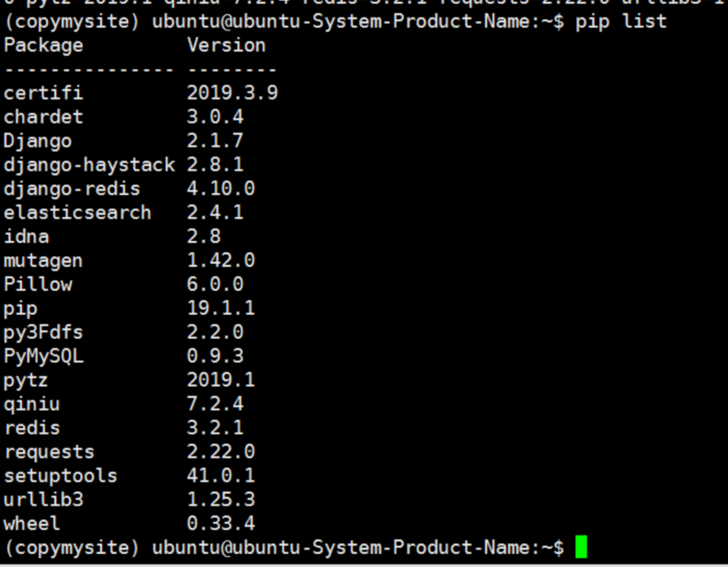Select the 'py3Fdfs' package name
The width and height of the screenshot is (728, 567).
[x=43, y=333]
